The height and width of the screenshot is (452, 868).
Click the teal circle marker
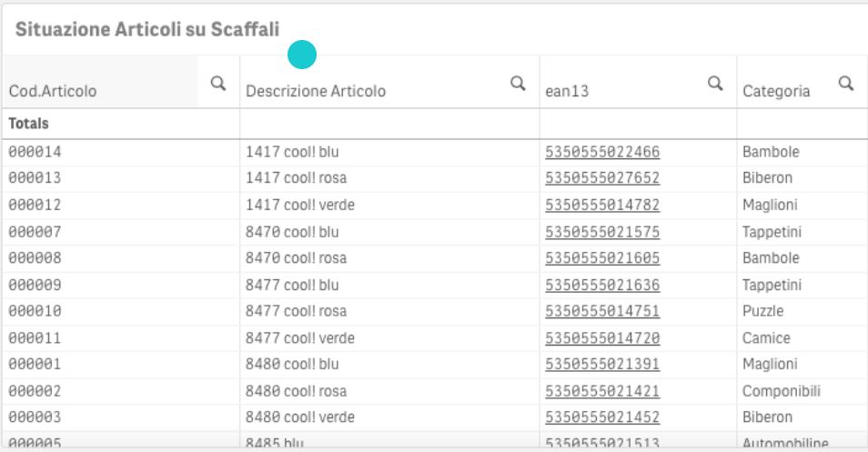pos(302,56)
